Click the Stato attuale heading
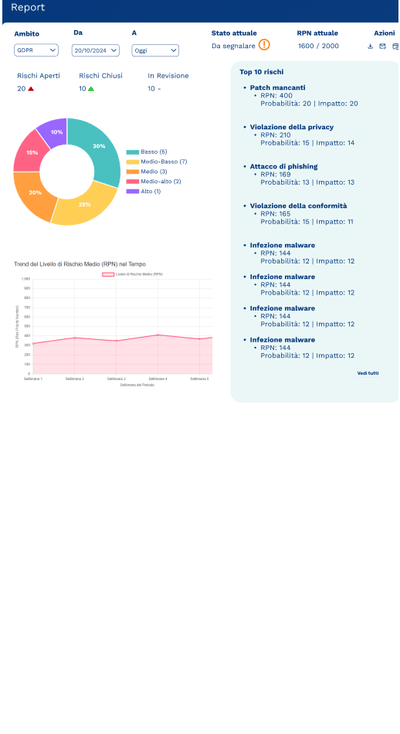The image size is (400, 734). coord(234,33)
